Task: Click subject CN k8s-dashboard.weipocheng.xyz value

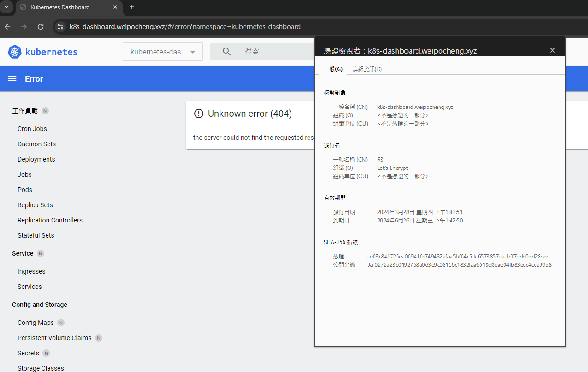Action: (x=415, y=107)
